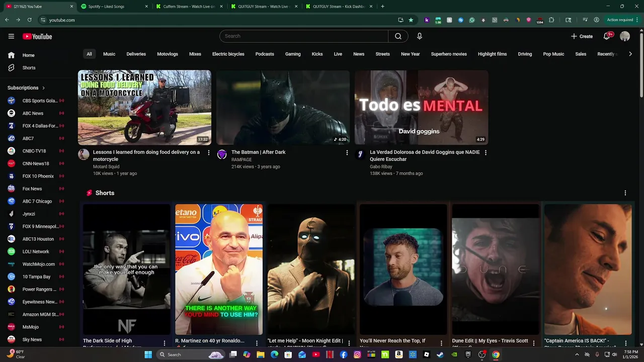The image size is (644, 362).
Task: Play the Todo es MENTAL thumbnail
Action: 421,108
